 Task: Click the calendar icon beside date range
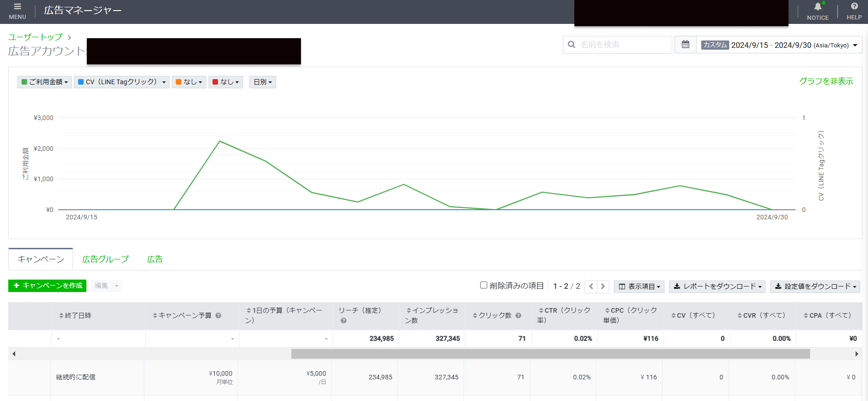685,45
